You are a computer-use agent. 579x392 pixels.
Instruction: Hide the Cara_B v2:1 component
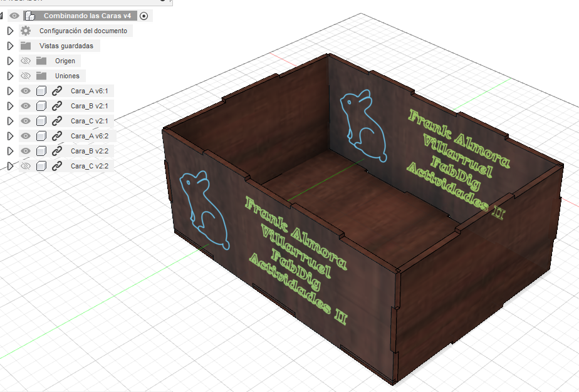pyautogui.click(x=26, y=106)
